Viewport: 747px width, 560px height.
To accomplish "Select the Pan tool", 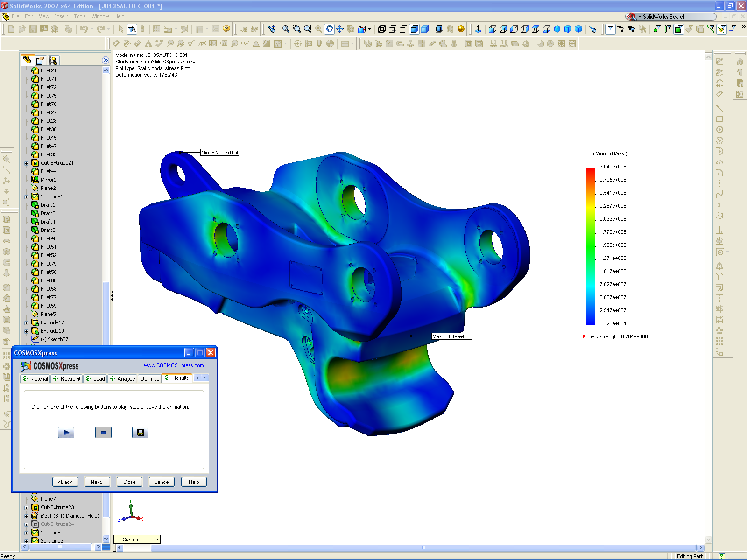I will (x=340, y=29).
